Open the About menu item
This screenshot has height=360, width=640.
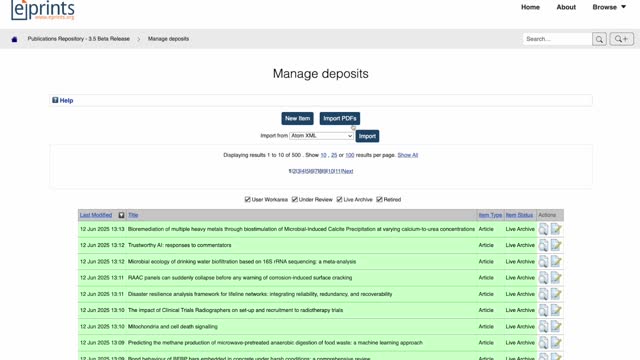(566, 7)
